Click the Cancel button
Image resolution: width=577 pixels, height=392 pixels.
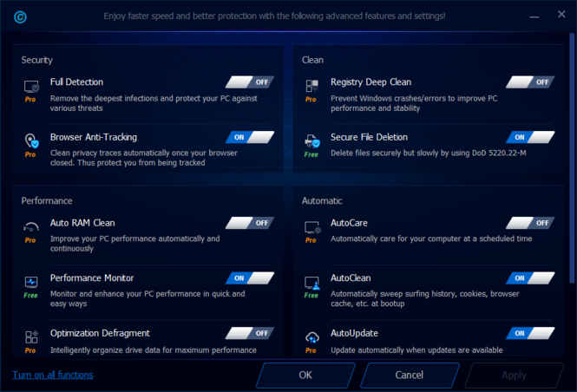tap(410, 375)
